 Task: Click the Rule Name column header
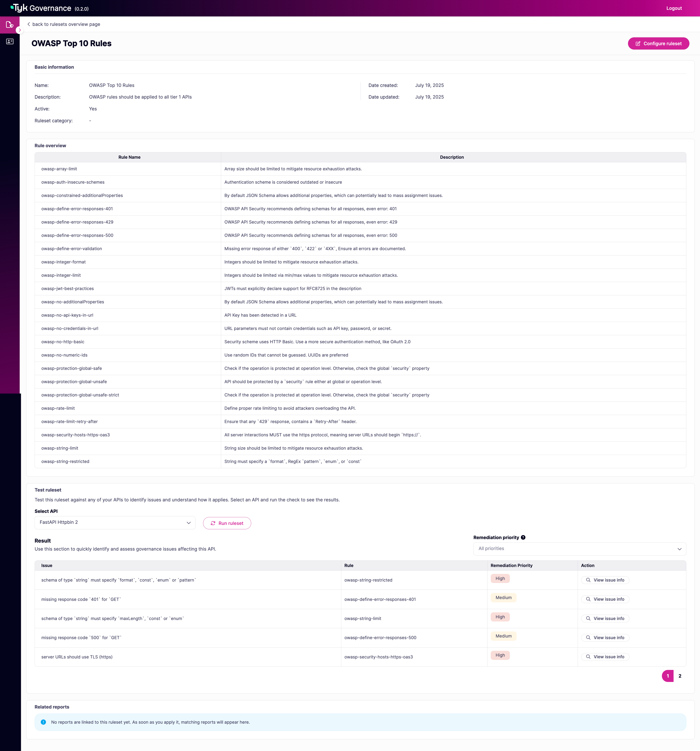[129, 157]
